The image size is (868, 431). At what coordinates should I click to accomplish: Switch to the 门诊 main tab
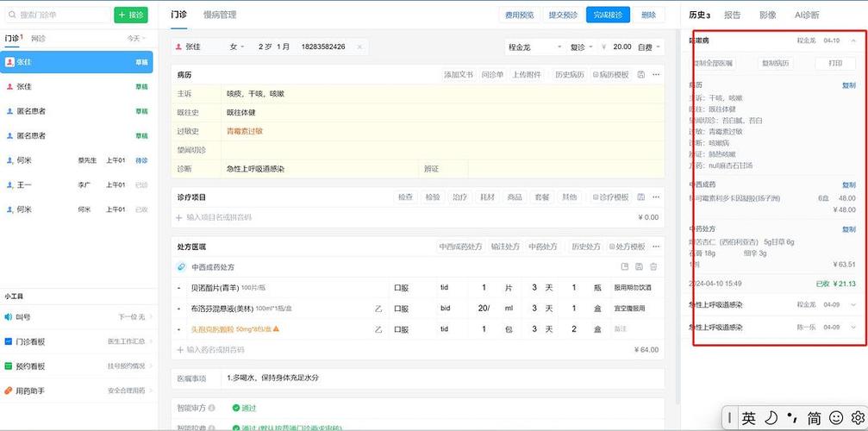tap(178, 15)
